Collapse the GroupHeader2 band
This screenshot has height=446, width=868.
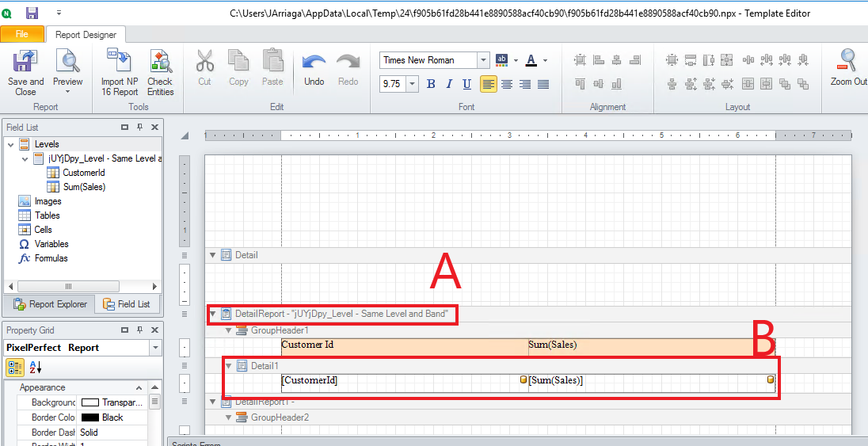point(228,417)
